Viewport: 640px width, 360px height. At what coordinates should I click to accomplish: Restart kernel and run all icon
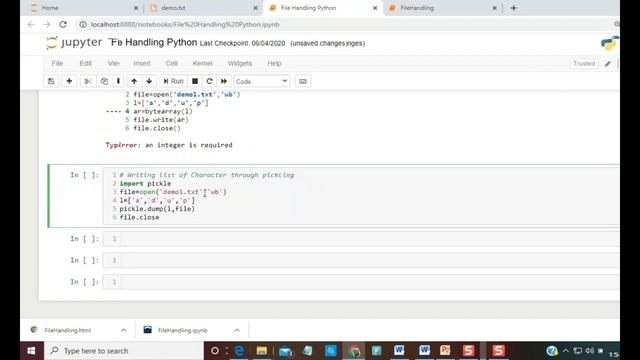pos(224,81)
